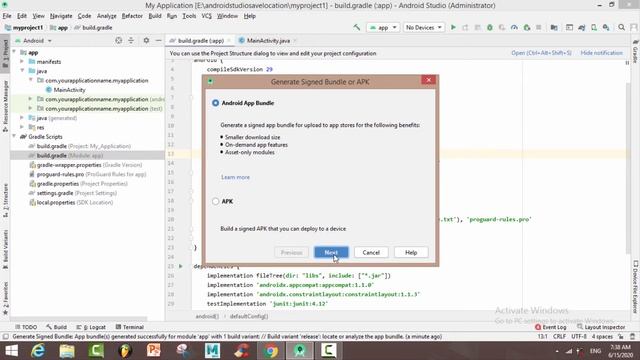Viewport: 640px width, 360px height.
Task: Open the File menu
Action: (7, 16)
